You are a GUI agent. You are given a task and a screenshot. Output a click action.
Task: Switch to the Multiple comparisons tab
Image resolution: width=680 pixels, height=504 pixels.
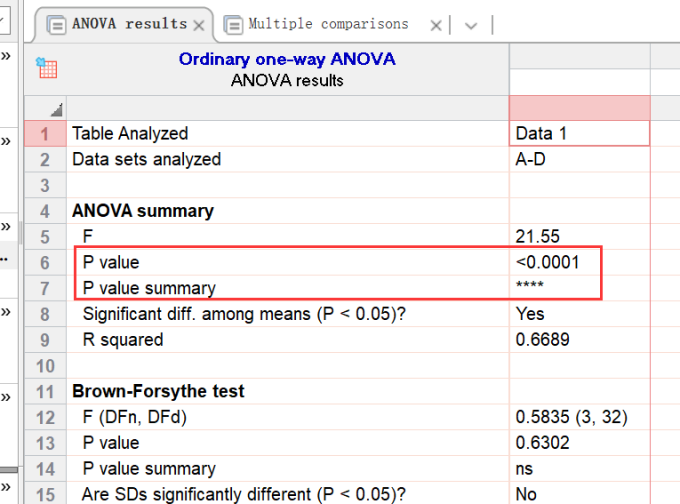[327, 24]
